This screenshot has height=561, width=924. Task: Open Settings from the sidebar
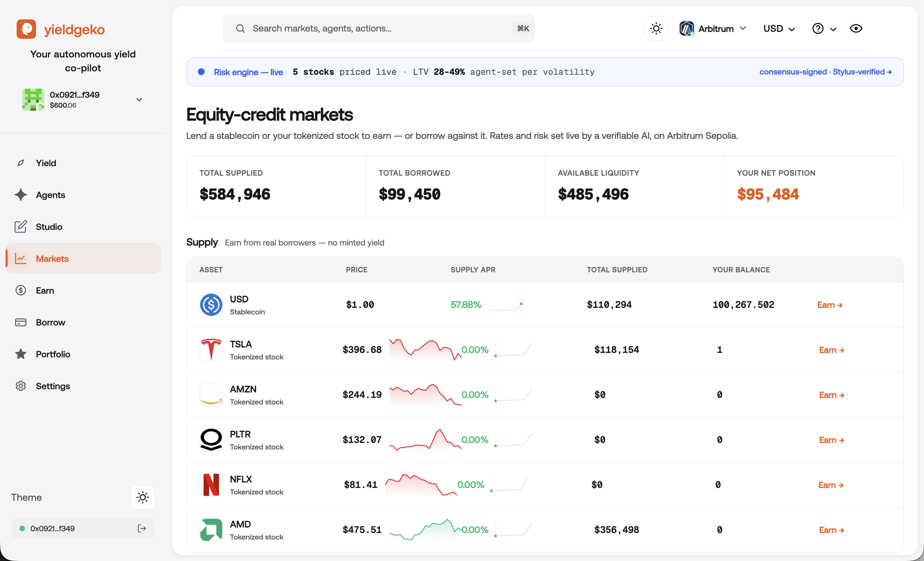click(83, 386)
